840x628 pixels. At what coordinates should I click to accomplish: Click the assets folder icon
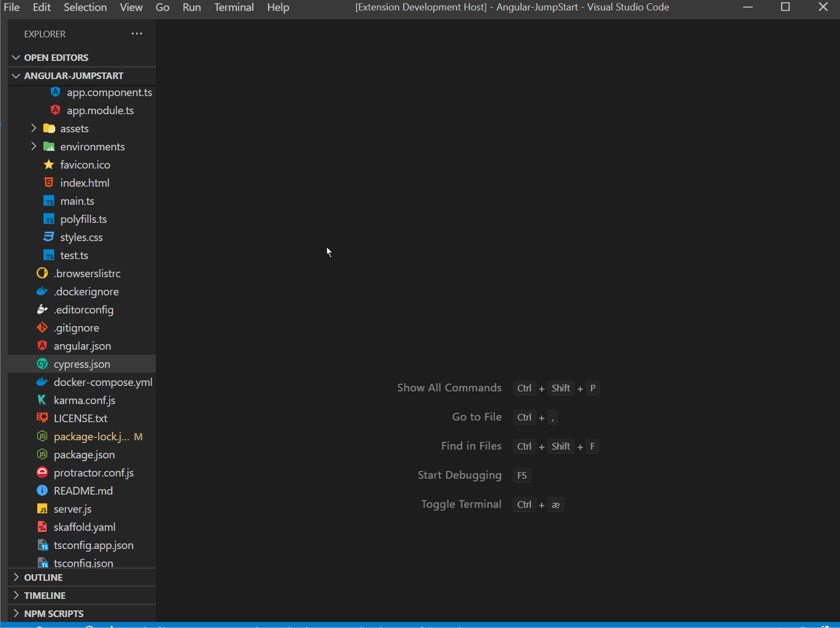coord(49,128)
